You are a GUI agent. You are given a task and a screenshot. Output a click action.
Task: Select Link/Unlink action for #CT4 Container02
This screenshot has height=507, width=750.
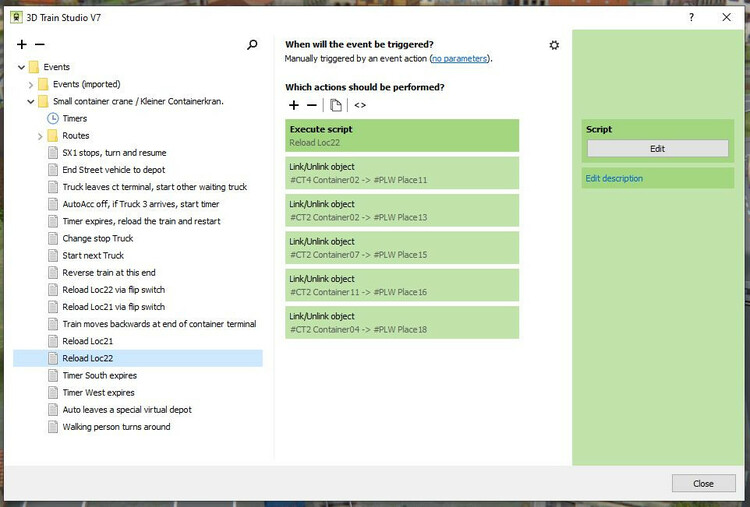tap(402, 173)
